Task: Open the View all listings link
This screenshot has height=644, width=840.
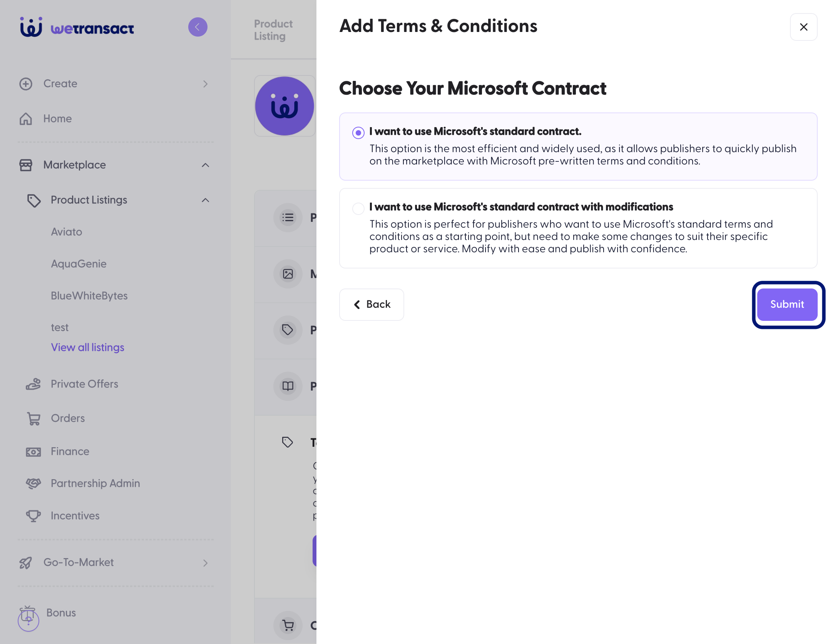Action: [x=88, y=347]
